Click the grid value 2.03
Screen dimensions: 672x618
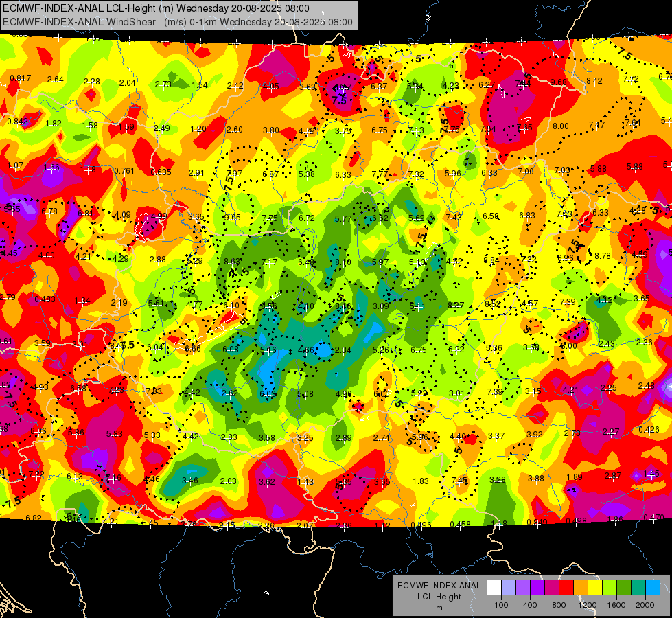tap(228, 481)
